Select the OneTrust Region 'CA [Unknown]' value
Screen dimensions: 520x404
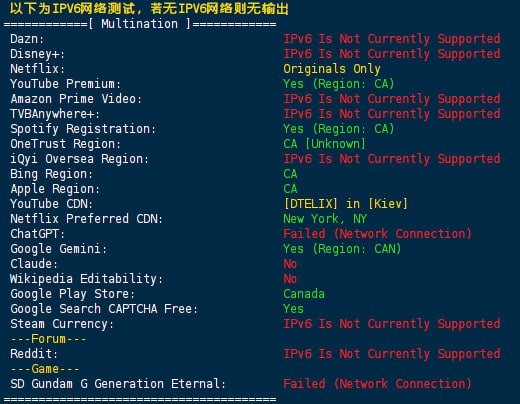tap(324, 144)
